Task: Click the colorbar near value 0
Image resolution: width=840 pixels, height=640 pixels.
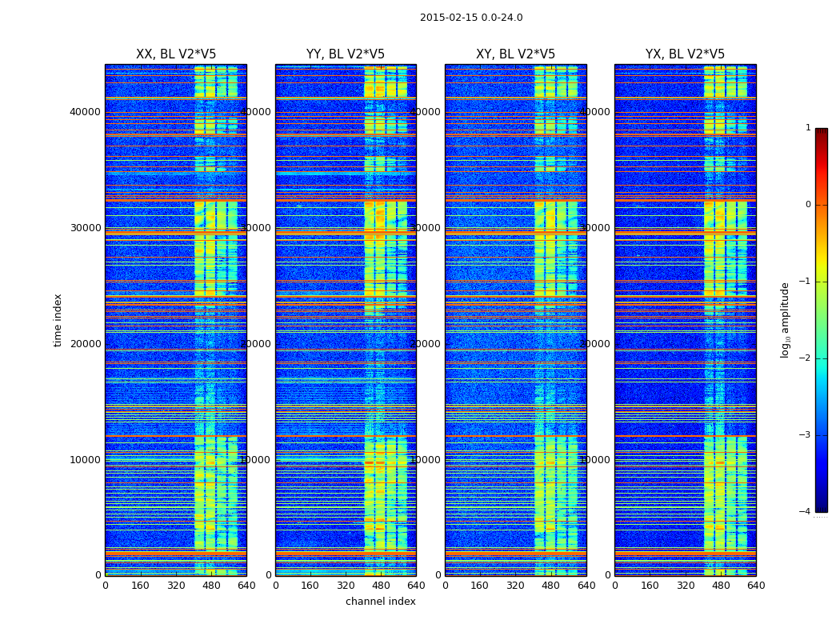Action: click(822, 205)
